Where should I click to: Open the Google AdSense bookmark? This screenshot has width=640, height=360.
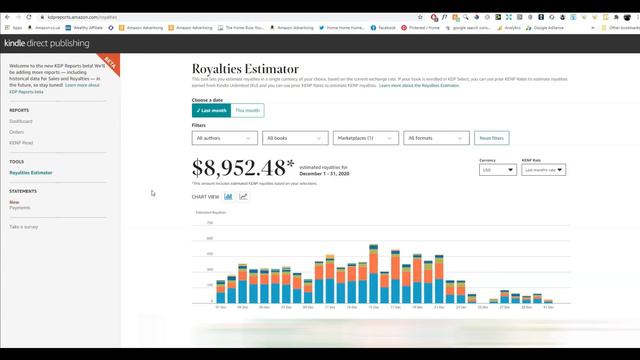(545, 28)
